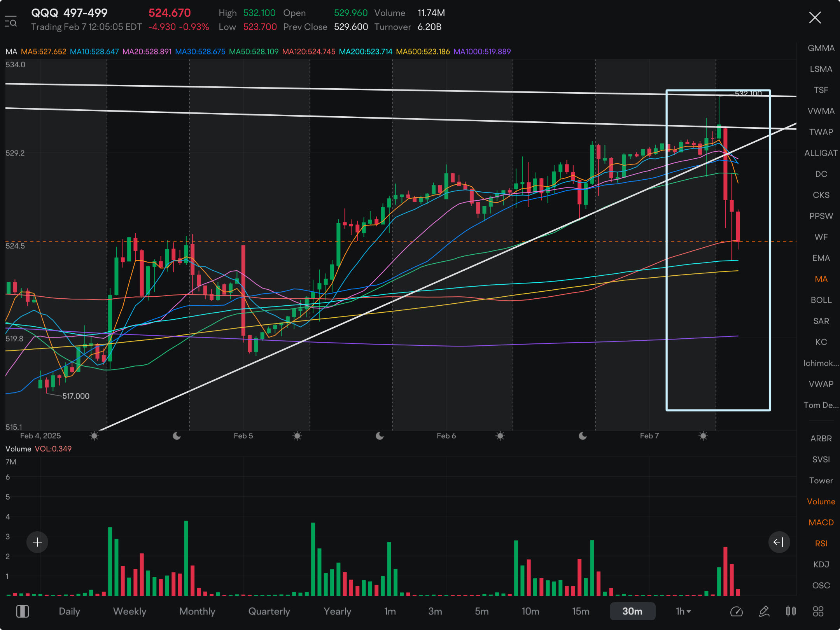Click the sun icon after Feb 7
Viewport: 840px width, 630px height.
(x=703, y=436)
